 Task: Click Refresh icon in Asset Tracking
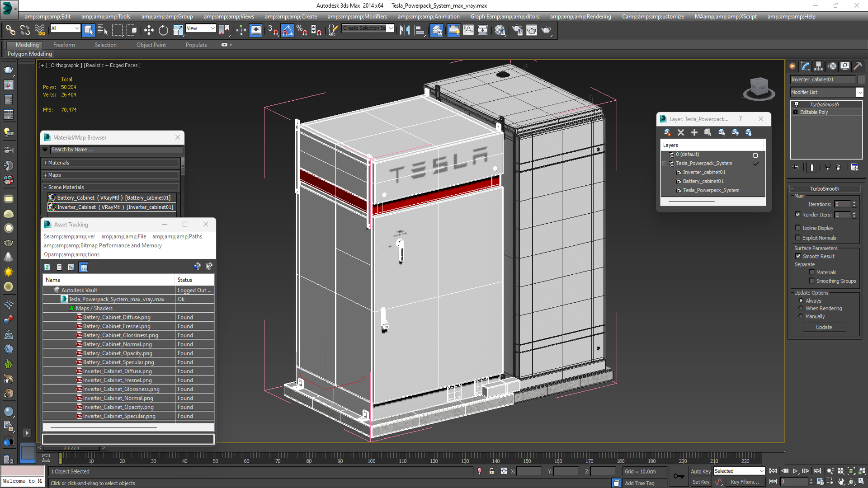(47, 267)
